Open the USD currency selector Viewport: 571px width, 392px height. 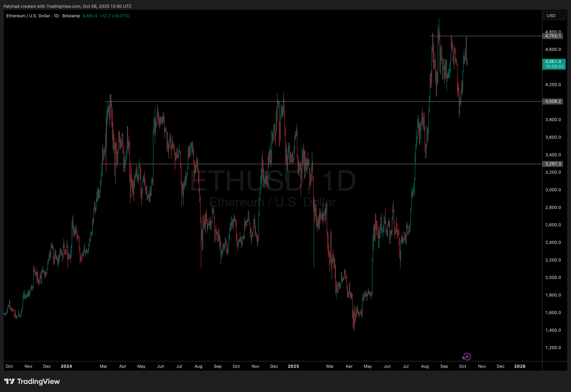coord(554,16)
